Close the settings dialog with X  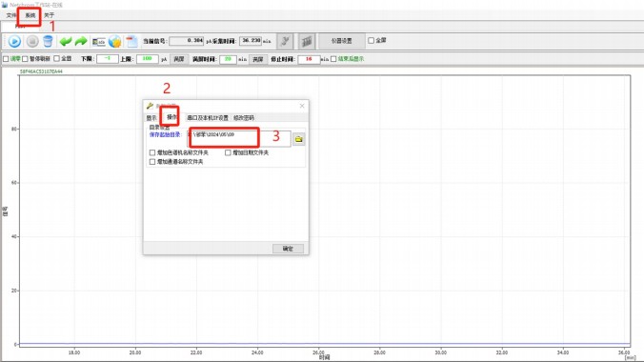302,106
